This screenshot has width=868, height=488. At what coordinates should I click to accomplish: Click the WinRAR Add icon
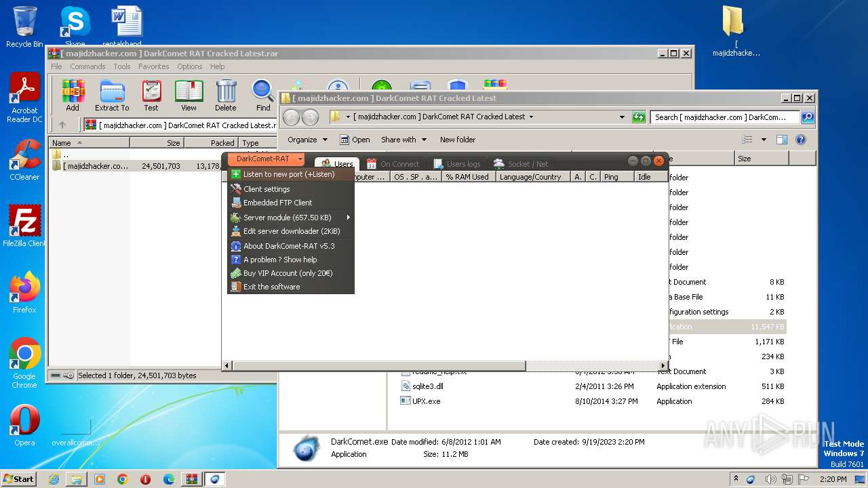[x=73, y=96]
